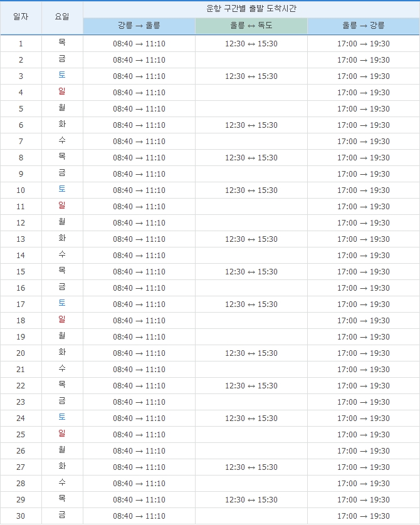
Task: Click the blue 토 on day 24
Action: [62, 418]
